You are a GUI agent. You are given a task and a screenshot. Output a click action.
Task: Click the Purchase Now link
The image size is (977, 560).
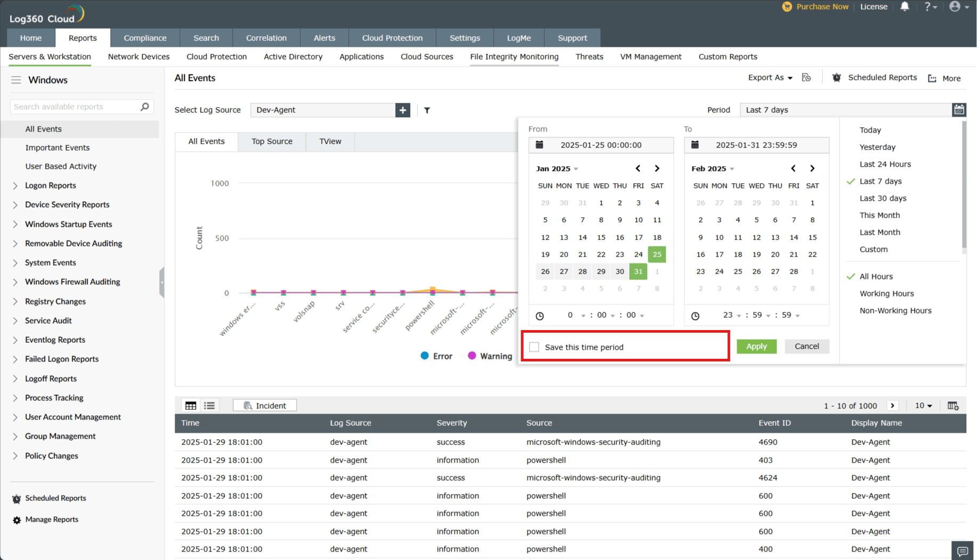[822, 6]
